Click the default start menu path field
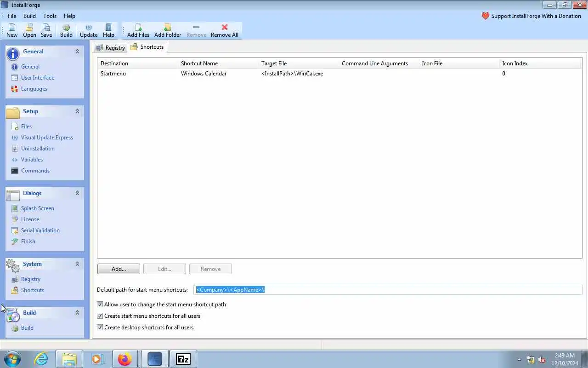 click(388, 290)
